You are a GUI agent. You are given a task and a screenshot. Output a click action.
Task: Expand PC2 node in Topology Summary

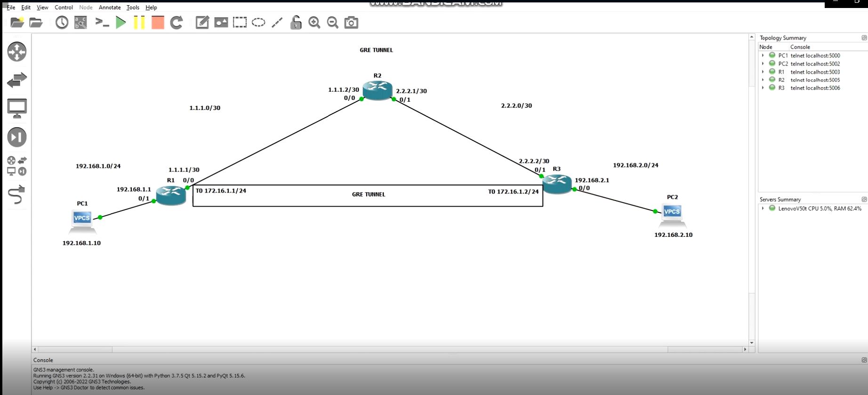[x=763, y=64]
